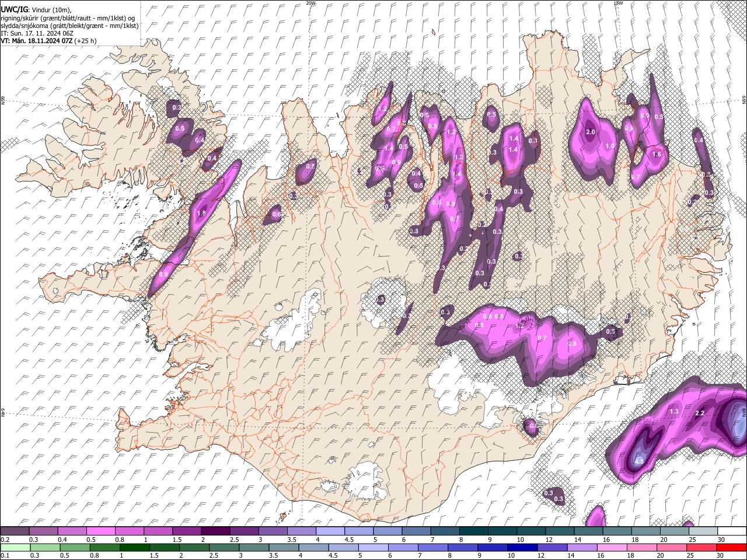
Task: Click upper legend swatch for 0.2–0.3 mm
Action: [15, 531]
